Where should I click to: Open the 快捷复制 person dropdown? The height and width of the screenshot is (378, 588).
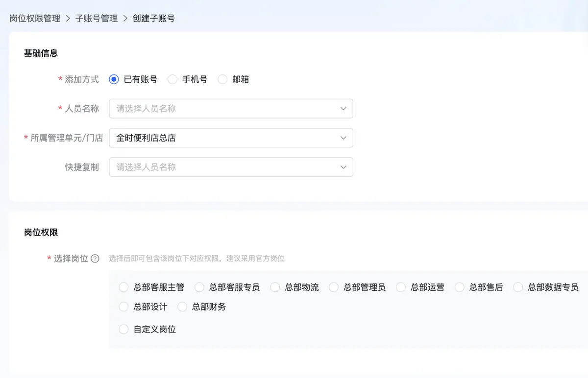[231, 167]
